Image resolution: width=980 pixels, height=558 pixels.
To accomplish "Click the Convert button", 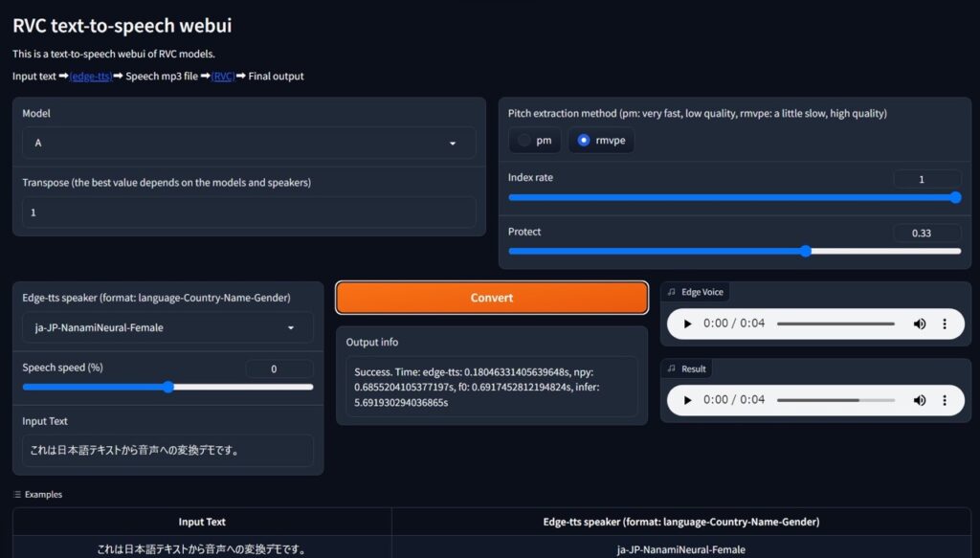I will (x=492, y=298).
